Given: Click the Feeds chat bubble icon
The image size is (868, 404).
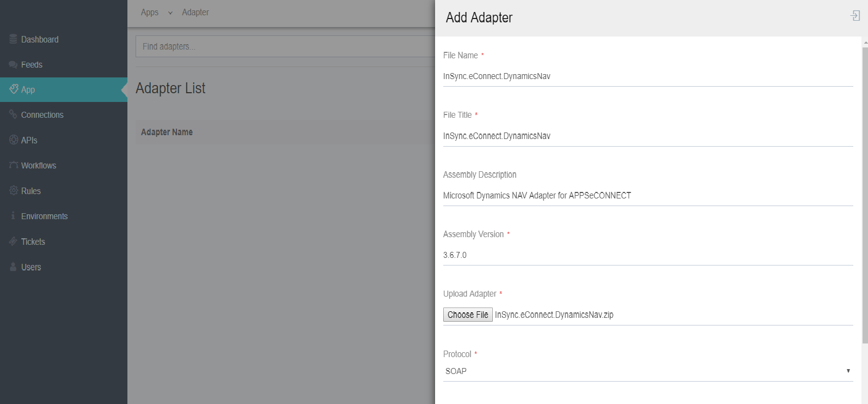Looking at the screenshot, I should point(13,64).
